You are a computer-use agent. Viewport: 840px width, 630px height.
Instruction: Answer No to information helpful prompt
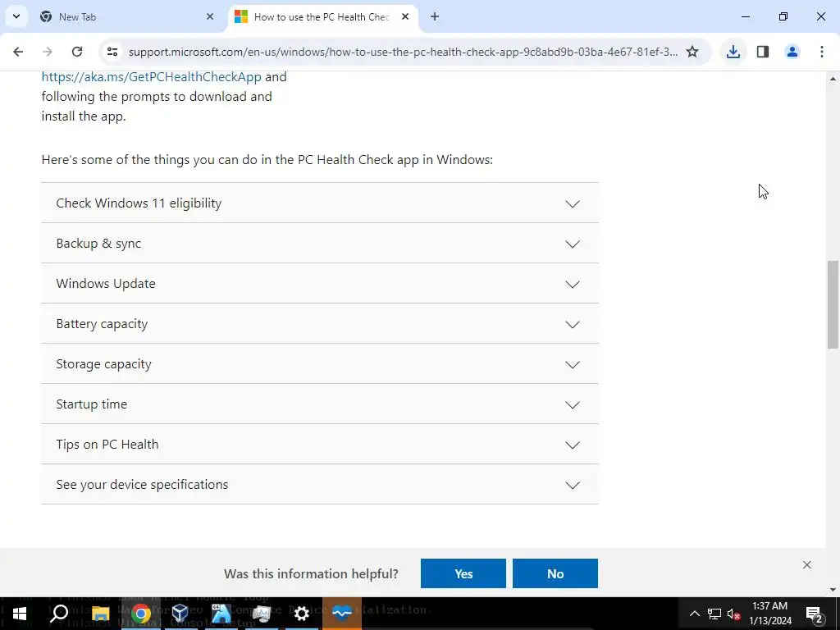(555, 573)
